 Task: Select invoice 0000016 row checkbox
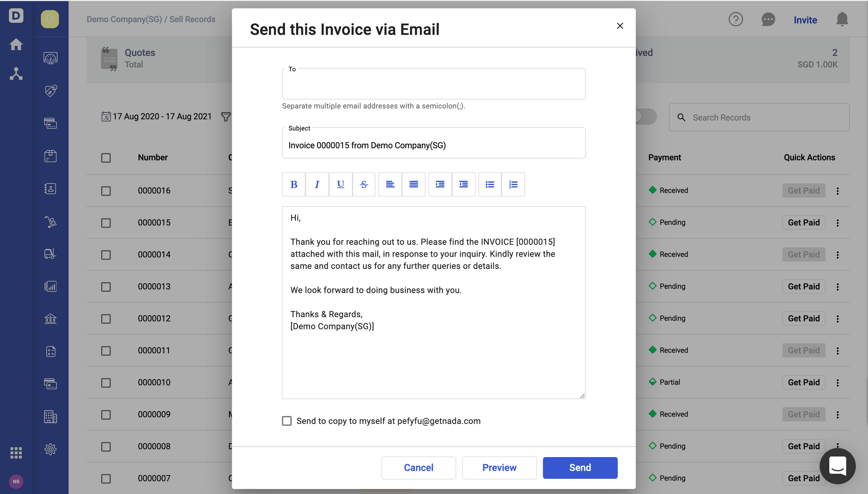coord(106,191)
